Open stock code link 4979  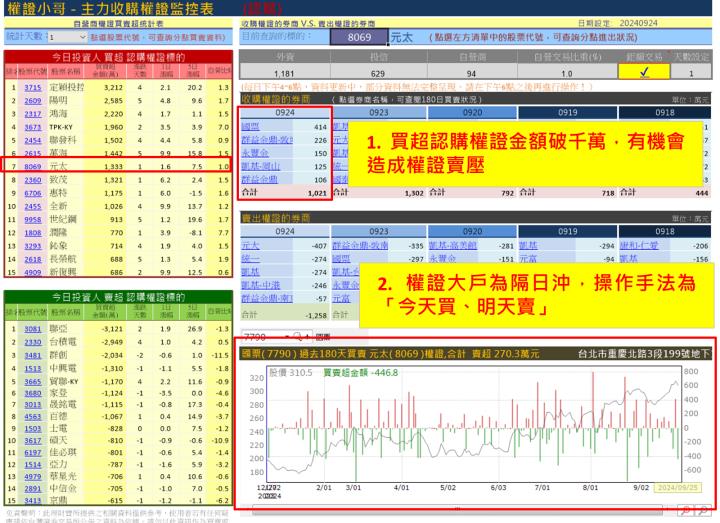[x=33, y=477]
